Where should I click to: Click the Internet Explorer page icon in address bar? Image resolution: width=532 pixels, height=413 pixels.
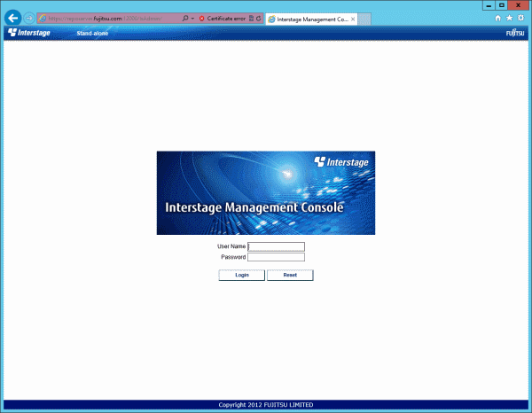pos(43,19)
